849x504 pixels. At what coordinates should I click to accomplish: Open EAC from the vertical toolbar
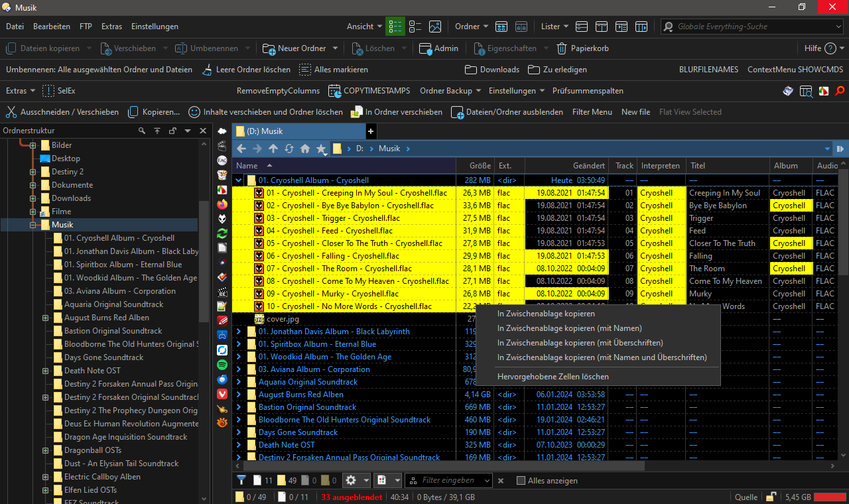click(x=222, y=160)
